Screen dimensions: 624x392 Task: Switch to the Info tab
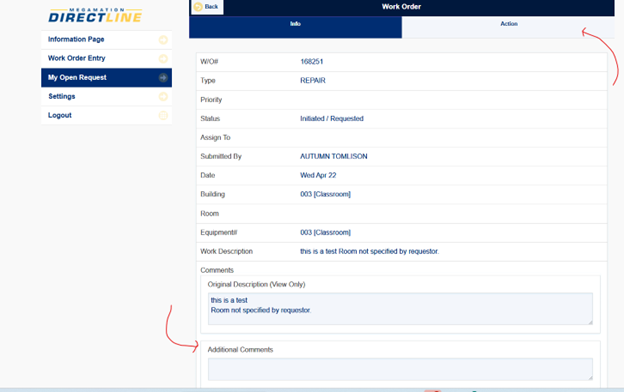coord(295,26)
